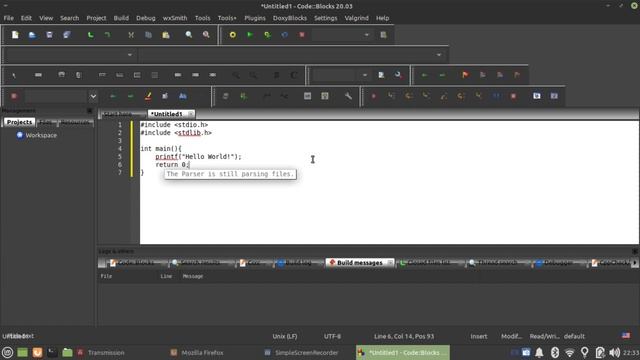The height and width of the screenshot is (360, 640).
Task: Open the Project menu
Action: pos(96,18)
